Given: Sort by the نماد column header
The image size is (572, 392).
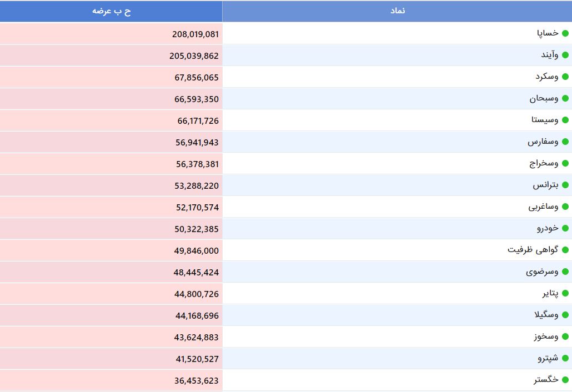Looking at the screenshot, I should pos(397,11).
